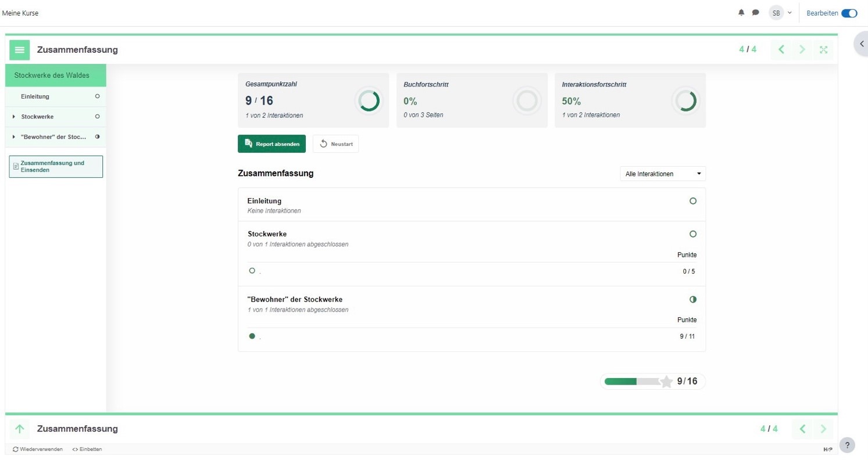This screenshot has width=868, height=460.
Task: Go to previous page using bottom arrow
Action: coord(802,429)
